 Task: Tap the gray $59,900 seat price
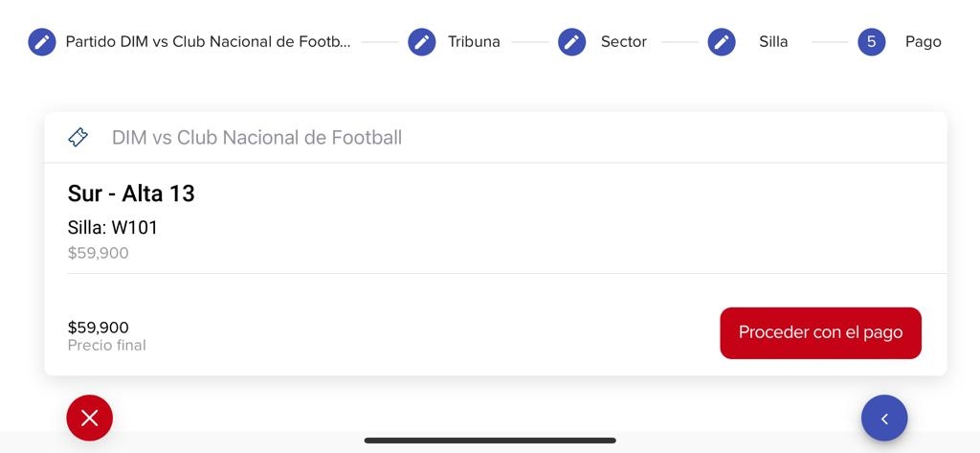click(98, 254)
